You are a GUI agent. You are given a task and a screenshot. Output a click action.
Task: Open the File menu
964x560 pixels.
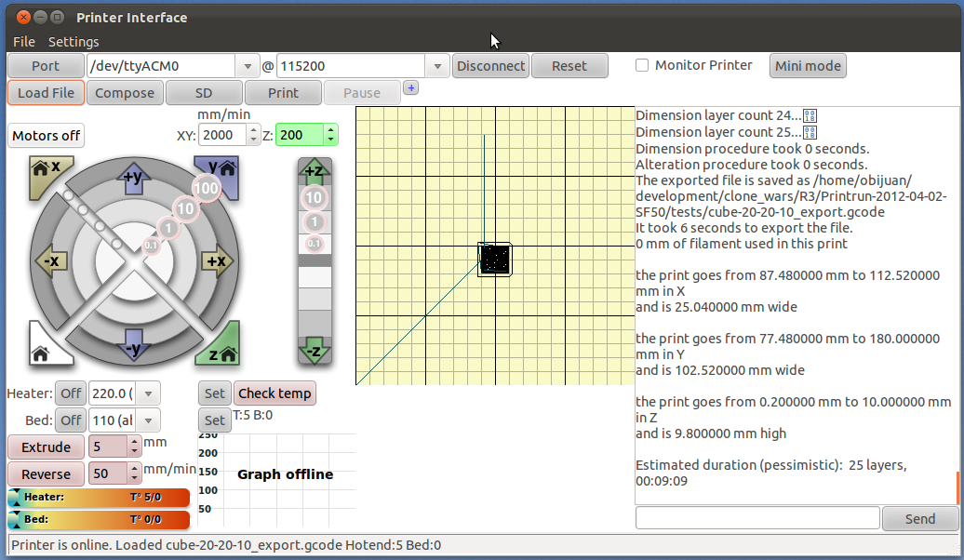(x=24, y=42)
